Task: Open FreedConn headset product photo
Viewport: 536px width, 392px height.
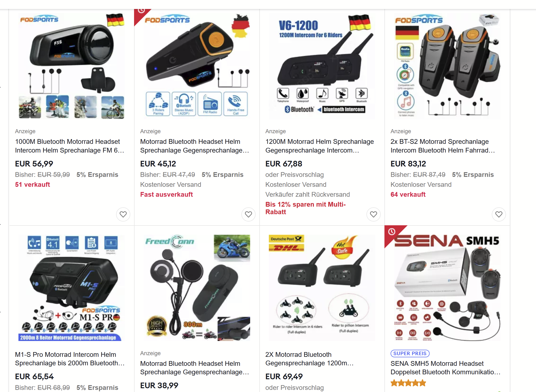Action: [197, 288]
